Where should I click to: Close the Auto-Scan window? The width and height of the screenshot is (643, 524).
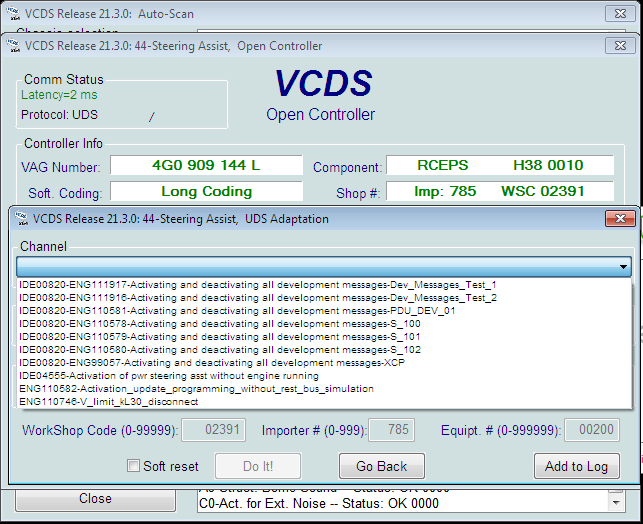[x=620, y=14]
